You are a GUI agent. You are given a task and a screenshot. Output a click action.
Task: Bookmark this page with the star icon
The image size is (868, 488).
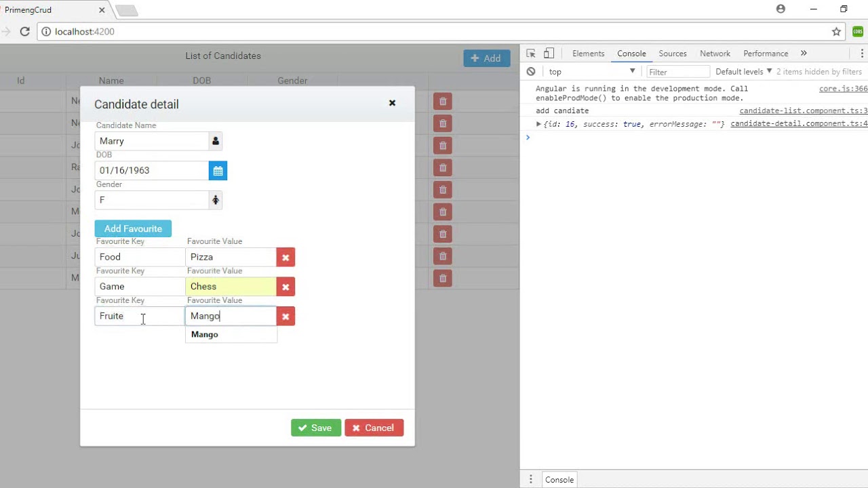click(836, 31)
